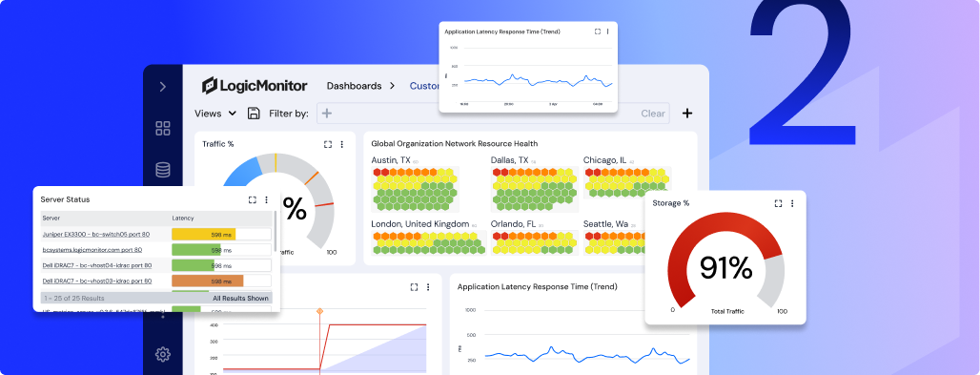980x375 pixels.
Task: Click the '1 - 25 of 25 Results' text
Action: coord(73,298)
